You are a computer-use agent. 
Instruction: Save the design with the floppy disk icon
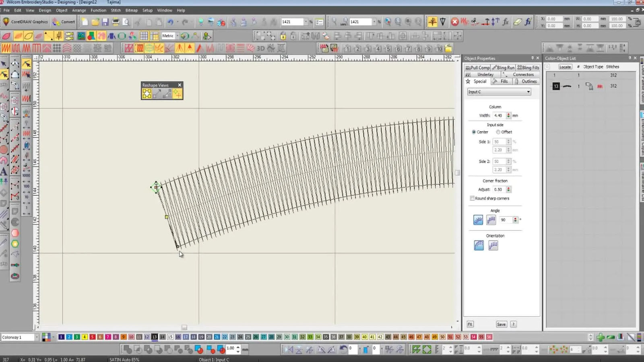click(x=105, y=22)
